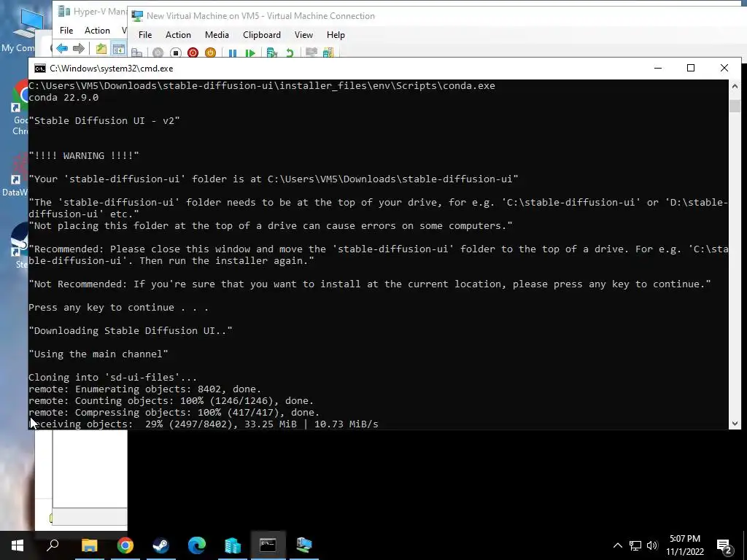Close the cmd.exe window
This screenshot has height=560, width=747.
pos(724,68)
